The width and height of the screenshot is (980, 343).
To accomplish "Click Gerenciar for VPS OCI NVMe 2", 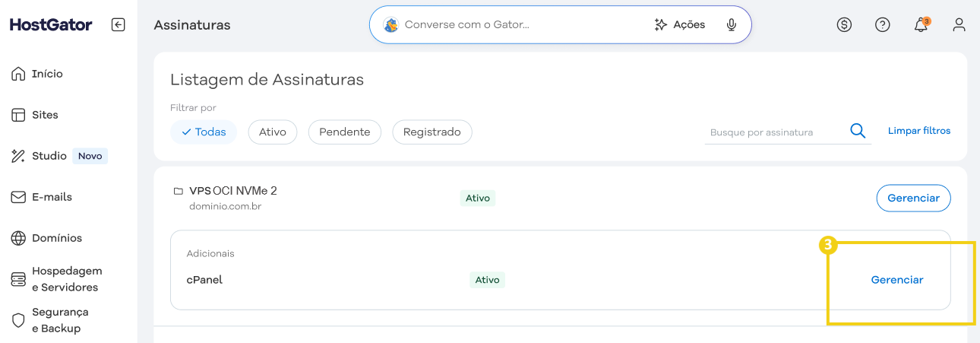I will point(913,198).
